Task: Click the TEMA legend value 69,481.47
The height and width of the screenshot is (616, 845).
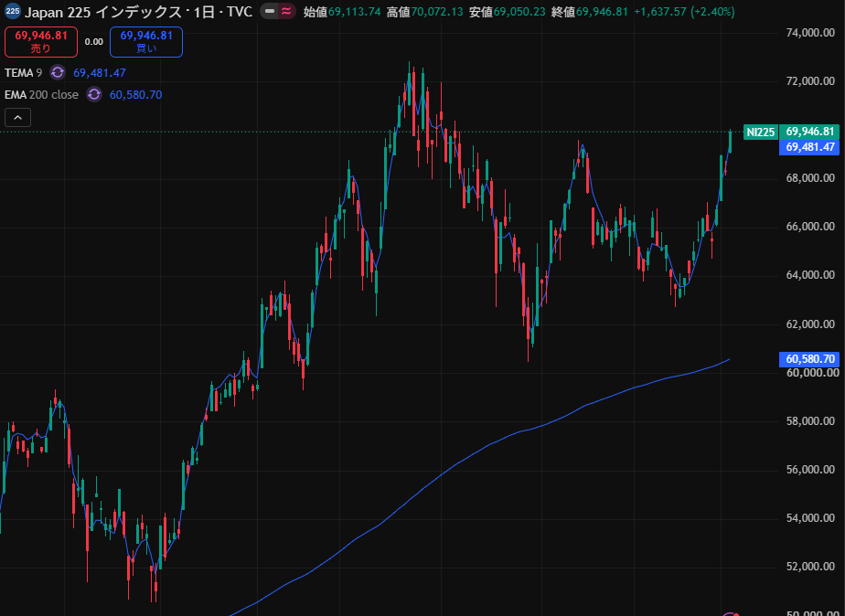Action: tap(100, 73)
